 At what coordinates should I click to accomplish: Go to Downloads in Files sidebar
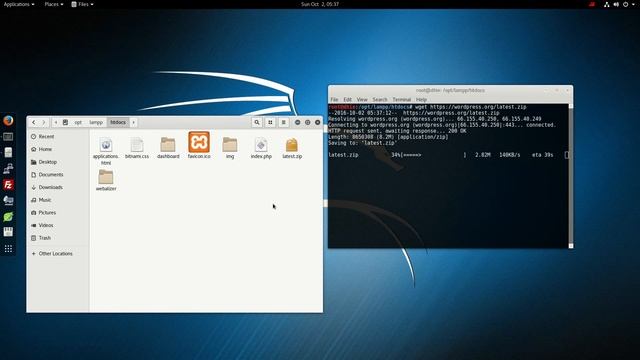(58, 187)
